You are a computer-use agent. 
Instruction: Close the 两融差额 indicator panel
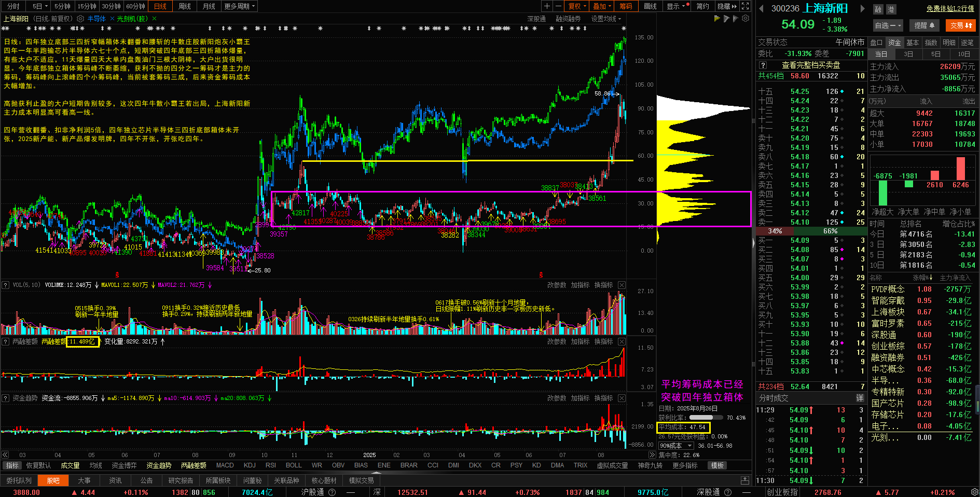click(622, 342)
